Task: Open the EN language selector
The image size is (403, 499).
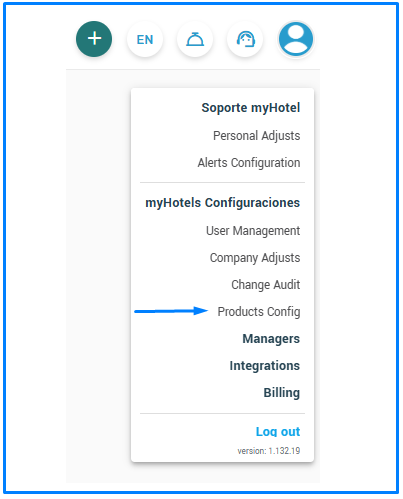Action: point(145,39)
